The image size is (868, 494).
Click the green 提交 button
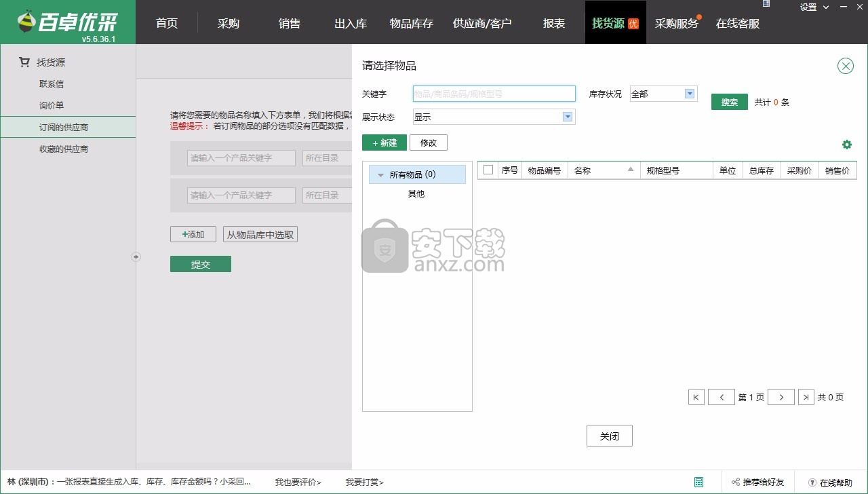point(201,264)
